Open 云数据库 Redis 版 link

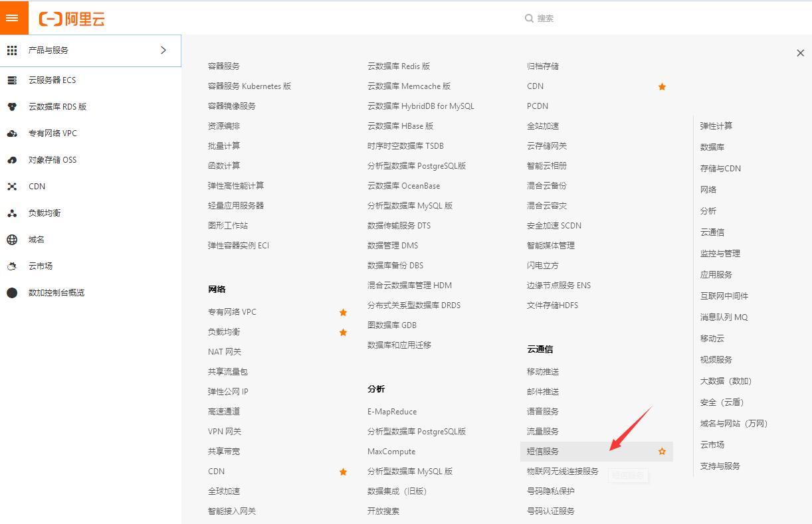tap(399, 66)
